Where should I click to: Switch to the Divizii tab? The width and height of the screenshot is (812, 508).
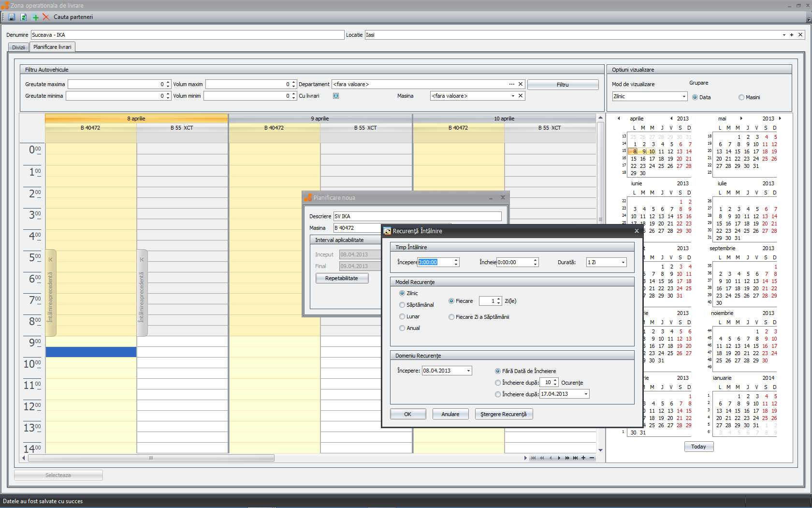point(18,47)
